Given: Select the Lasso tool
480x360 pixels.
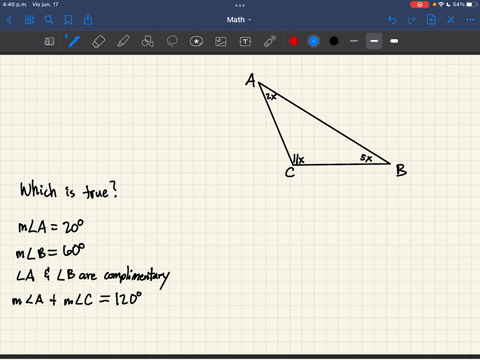Looking at the screenshot, I should click(172, 41).
